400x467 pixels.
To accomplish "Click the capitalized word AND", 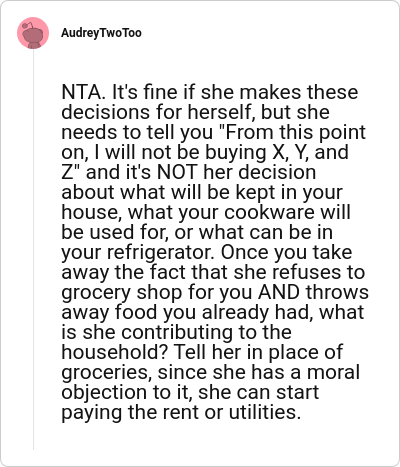I will tap(279, 292).
